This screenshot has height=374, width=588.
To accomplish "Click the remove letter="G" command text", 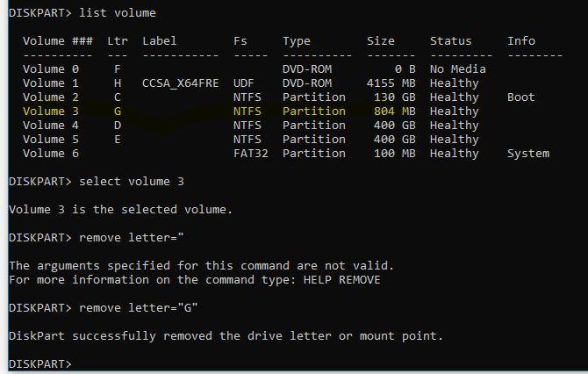I will pos(138,307).
